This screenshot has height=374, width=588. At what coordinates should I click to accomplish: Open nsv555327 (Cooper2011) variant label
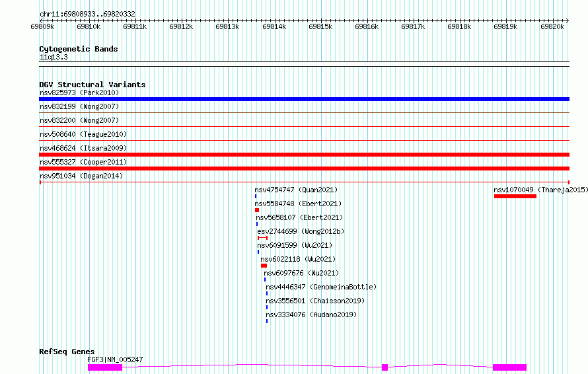pos(83,162)
